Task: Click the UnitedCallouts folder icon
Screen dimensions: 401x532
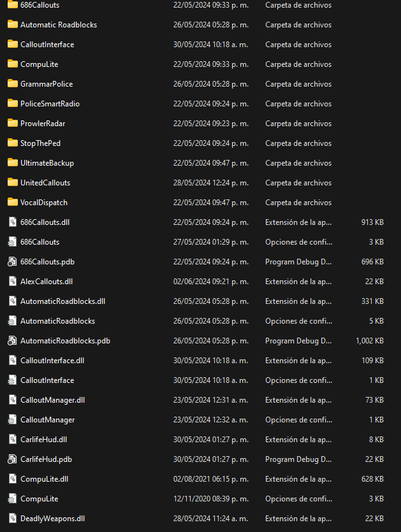Action: tap(13, 182)
